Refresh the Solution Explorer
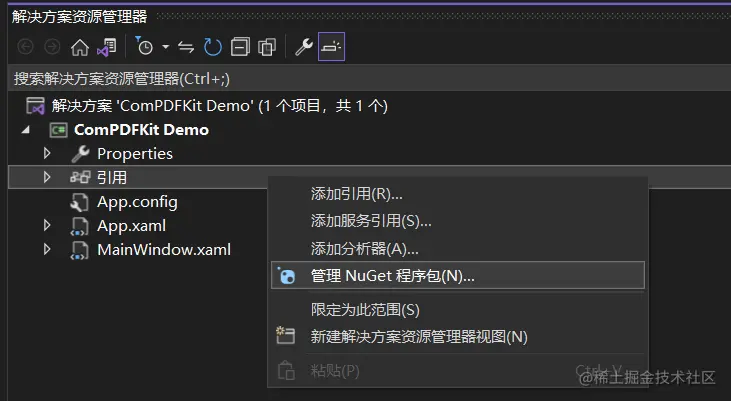This screenshot has height=401, width=731. [213, 47]
